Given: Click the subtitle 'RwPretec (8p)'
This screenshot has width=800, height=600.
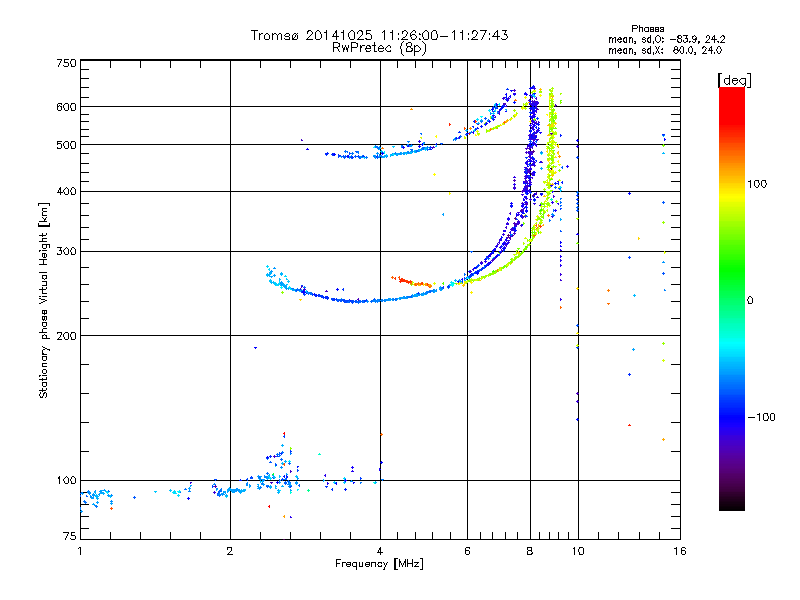Looking at the screenshot, I should pyautogui.click(x=379, y=48).
